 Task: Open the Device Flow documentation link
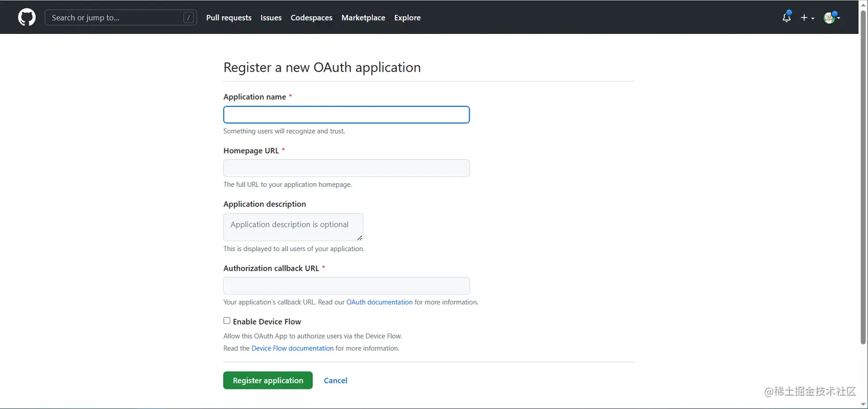(x=292, y=348)
